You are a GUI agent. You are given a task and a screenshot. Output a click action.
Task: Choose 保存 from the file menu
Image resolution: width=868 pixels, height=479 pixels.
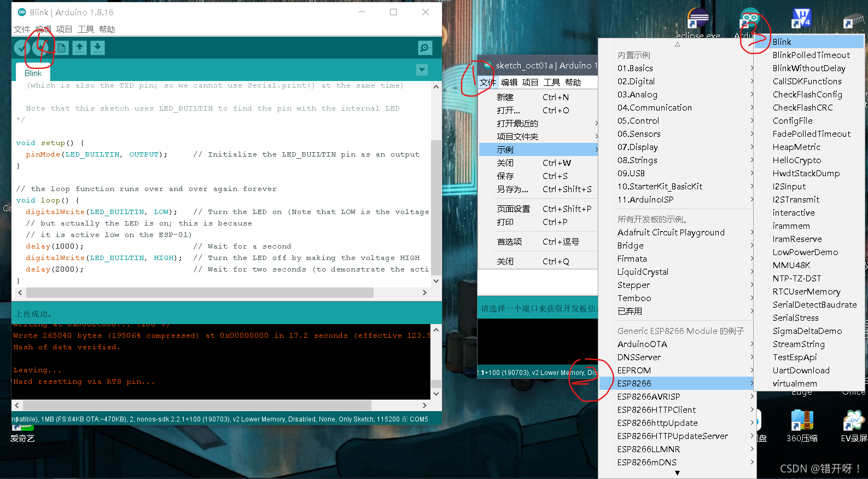(x=538, y=176)
